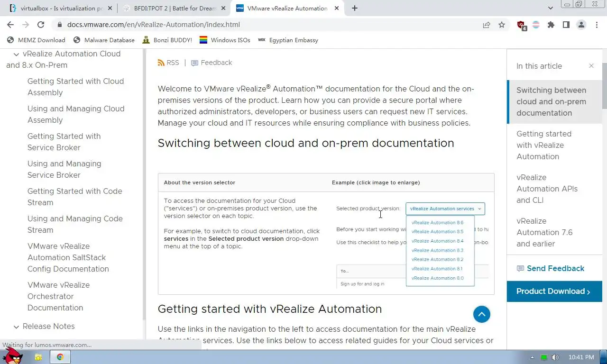
Task: Switch to the BFDI:TPOT 2 tab
Action: [174, 8]
